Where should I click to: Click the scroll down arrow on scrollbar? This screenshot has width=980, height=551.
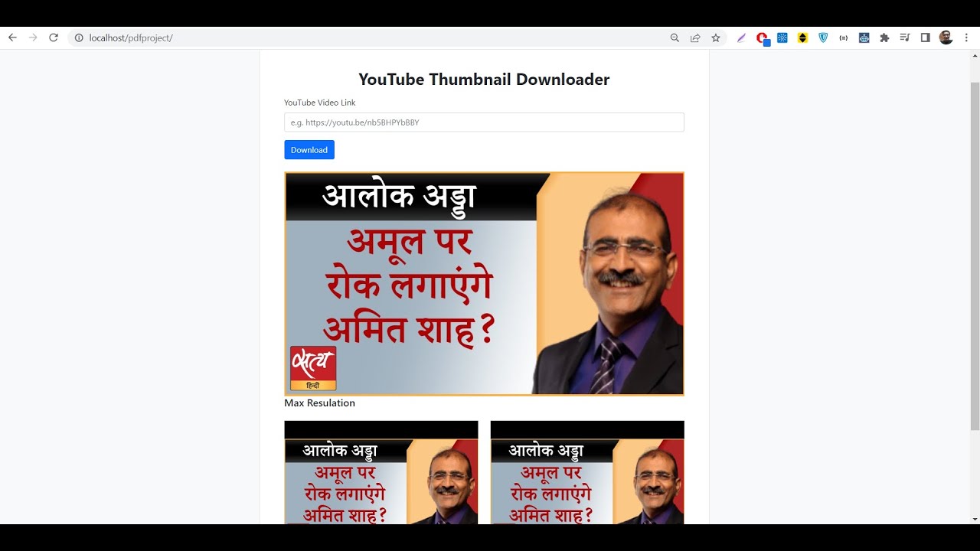click(x=975, y=519)
